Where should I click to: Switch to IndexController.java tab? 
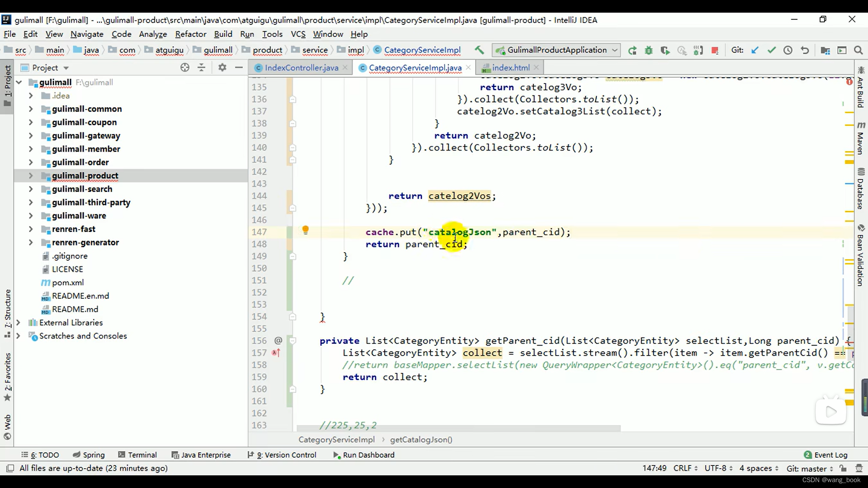[x=301, y=67]
